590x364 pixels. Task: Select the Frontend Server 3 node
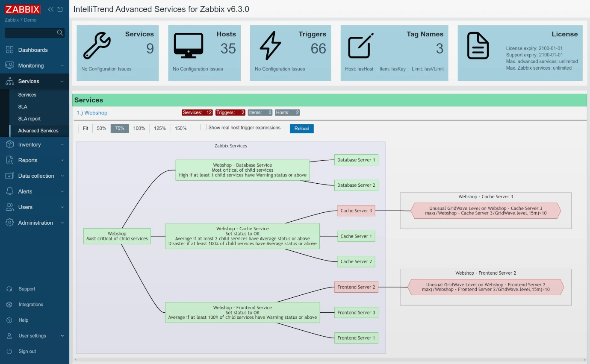point(356,313)
